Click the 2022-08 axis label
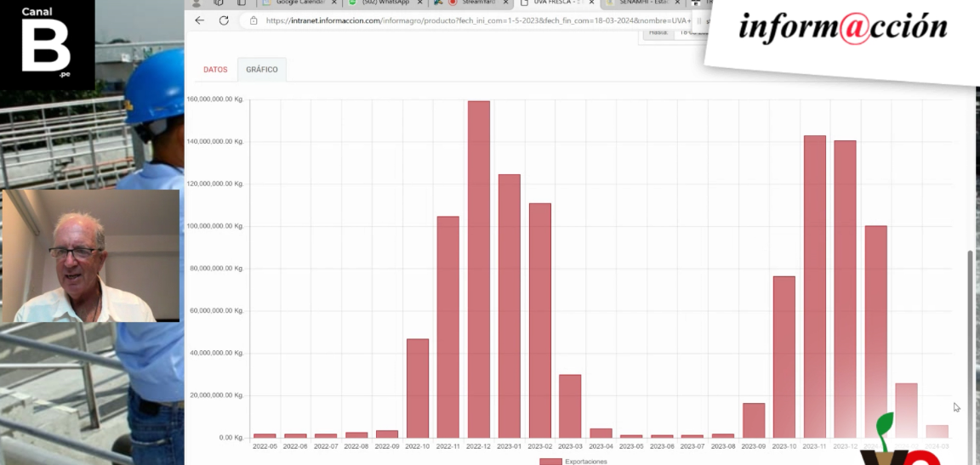The image size is (980, 465). point(356,447)
